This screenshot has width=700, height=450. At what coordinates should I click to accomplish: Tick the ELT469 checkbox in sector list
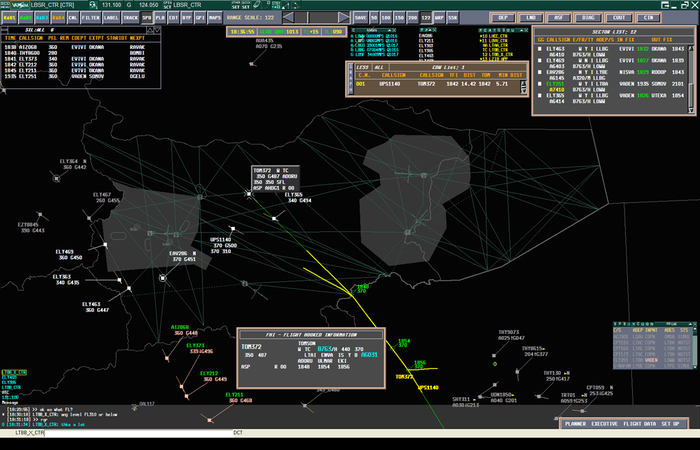(x=540, y=61)
